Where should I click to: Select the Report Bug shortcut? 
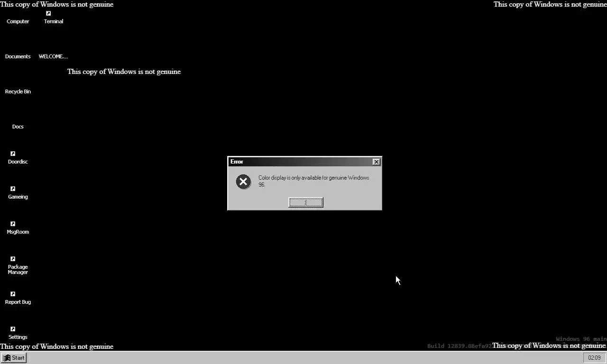pyautogui.click(x=18, y=298)
